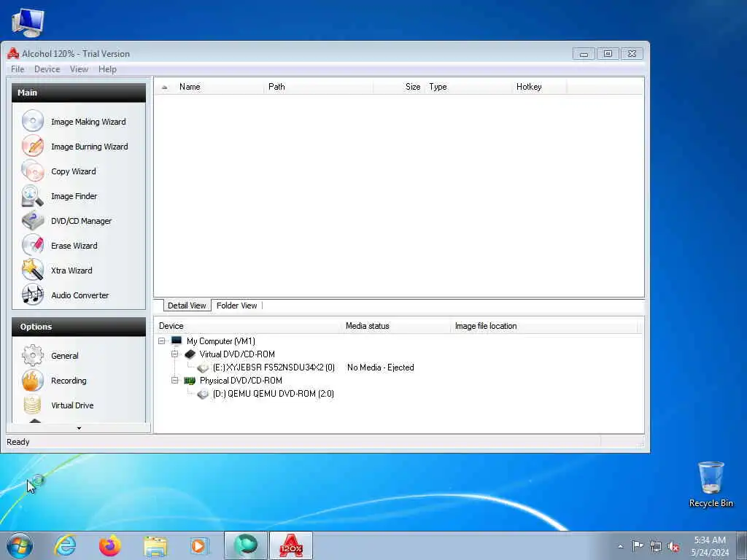Open Windows Explorer folder on taskbar
The image size is (747, 560).
pyautogui.click(x=155, y=546)
